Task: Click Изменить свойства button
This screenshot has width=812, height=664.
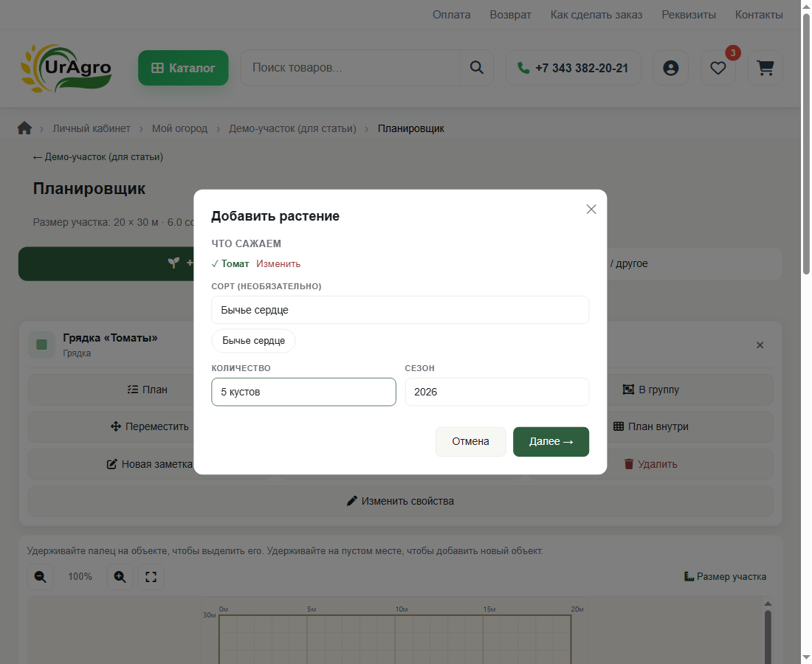Action: point(400,501)
